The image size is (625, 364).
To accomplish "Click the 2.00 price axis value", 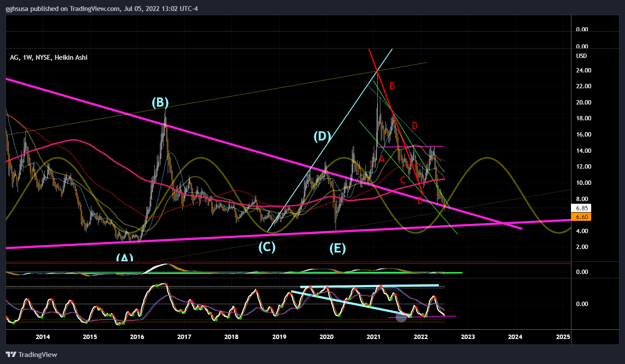I will [x=582, y=247].
